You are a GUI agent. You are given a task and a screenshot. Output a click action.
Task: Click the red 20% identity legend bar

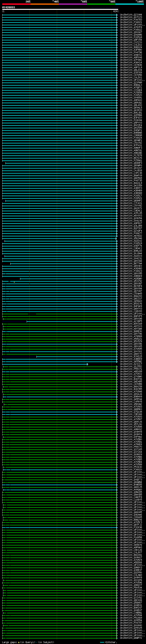(x=16, y=4)
